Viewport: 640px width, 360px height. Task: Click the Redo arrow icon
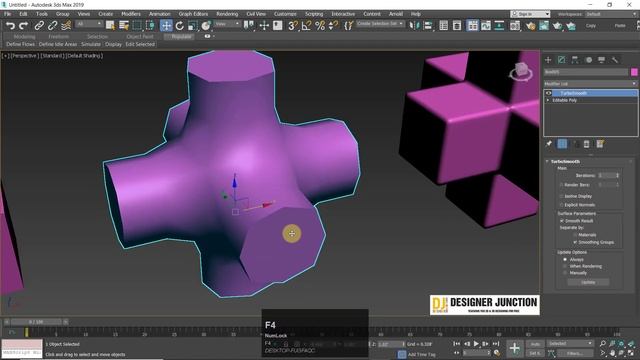tap(24, 26)
